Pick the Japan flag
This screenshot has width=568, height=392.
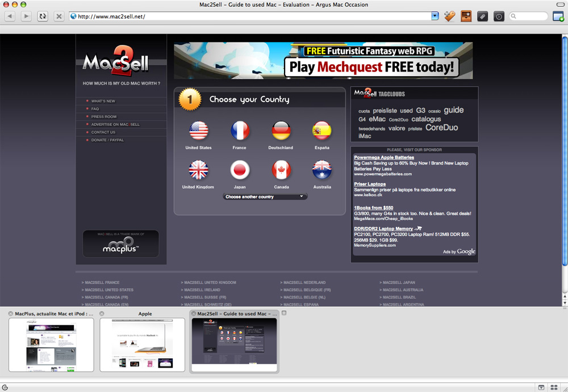(240, 170)
